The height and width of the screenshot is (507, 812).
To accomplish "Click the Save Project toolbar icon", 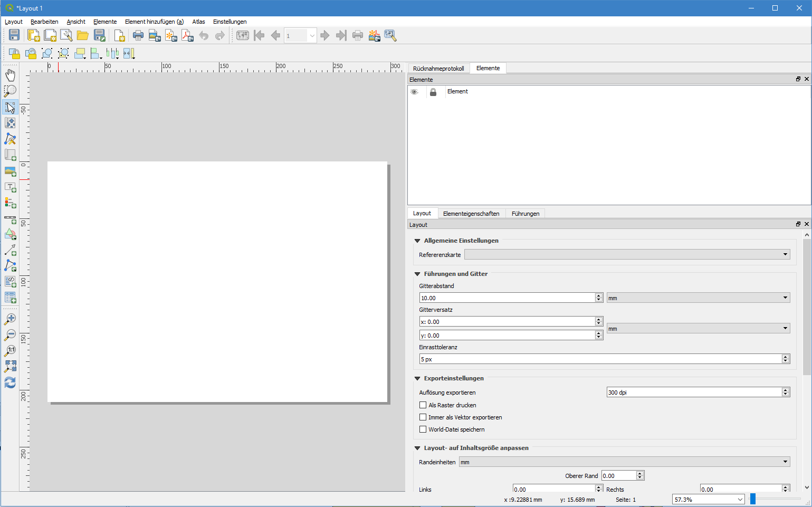I will tap(14, 35).
